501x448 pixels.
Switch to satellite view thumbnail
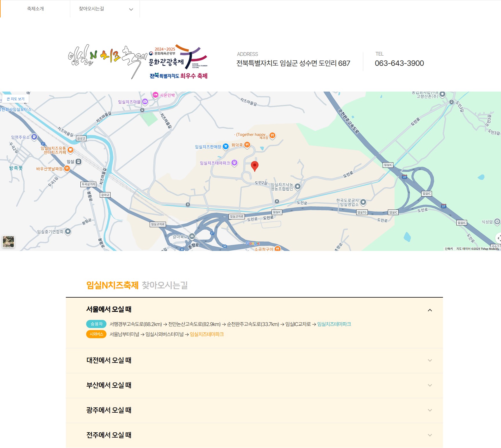click(8, 242)
